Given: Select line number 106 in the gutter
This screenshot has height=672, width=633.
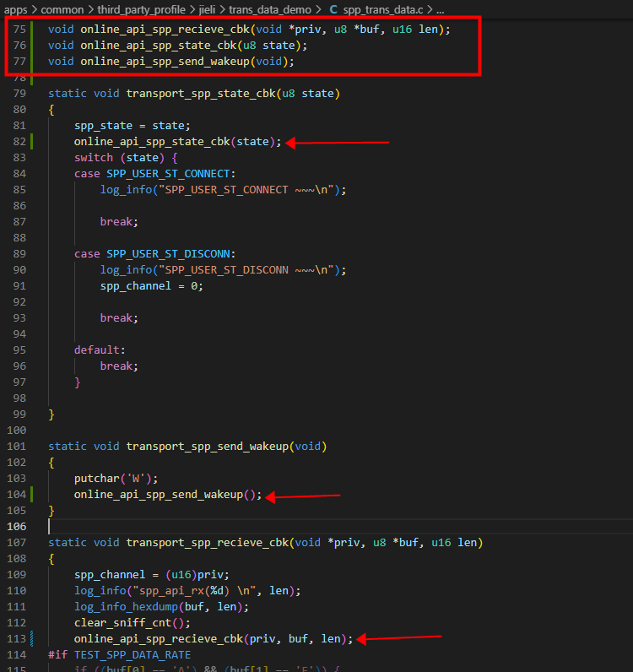Looking at the screenshot, I should tap(16, 526).
